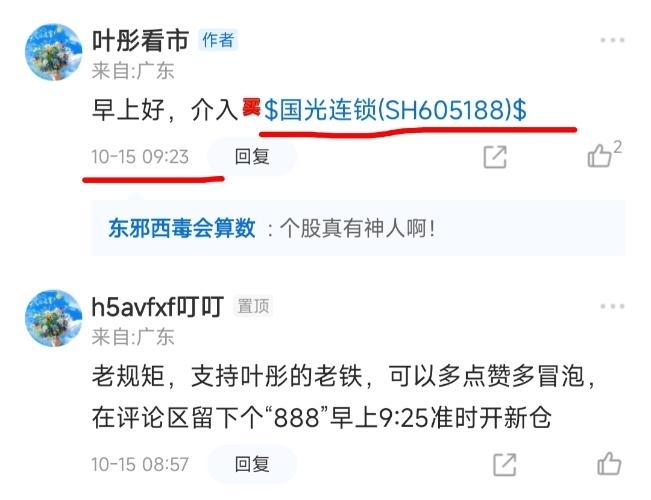
Task: Open username h5avfxf叮叮 profile
Action: [x=158, y=306]
